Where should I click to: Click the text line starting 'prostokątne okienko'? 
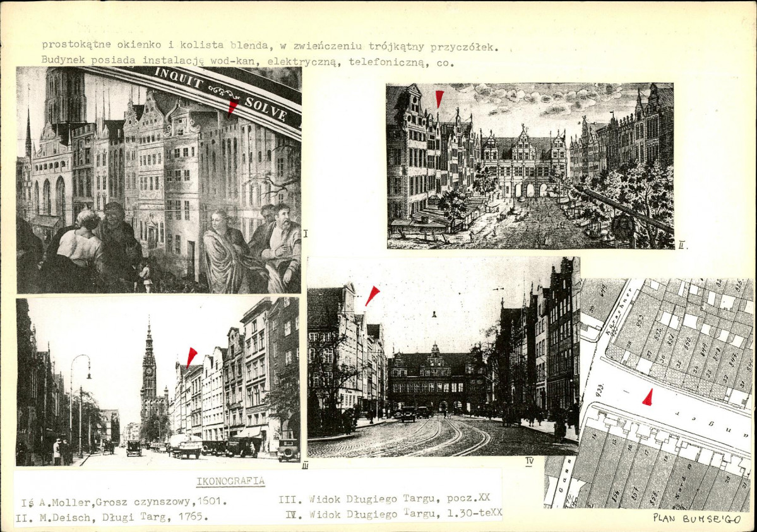click(x=270, y=46)
